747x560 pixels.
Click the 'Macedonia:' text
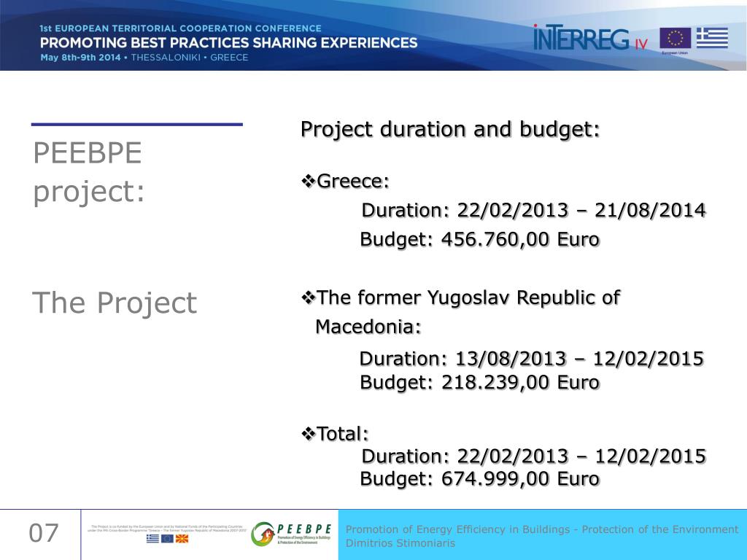368,327
